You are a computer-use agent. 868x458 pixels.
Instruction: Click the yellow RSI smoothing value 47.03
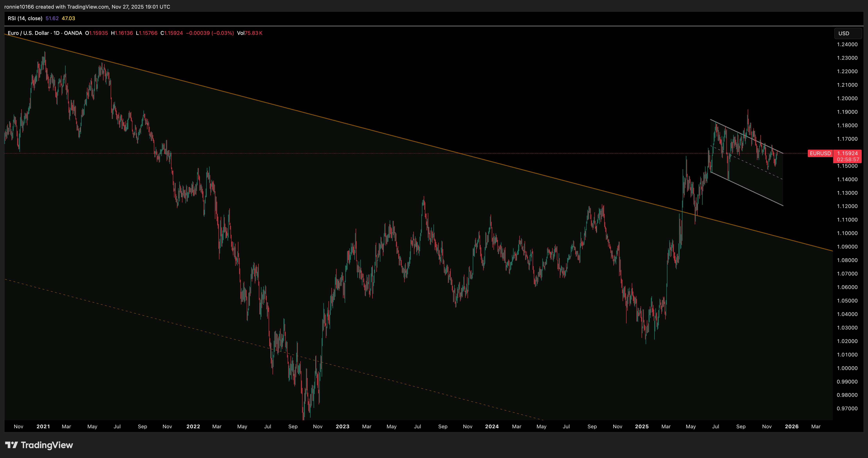click(x=68, y=19)
